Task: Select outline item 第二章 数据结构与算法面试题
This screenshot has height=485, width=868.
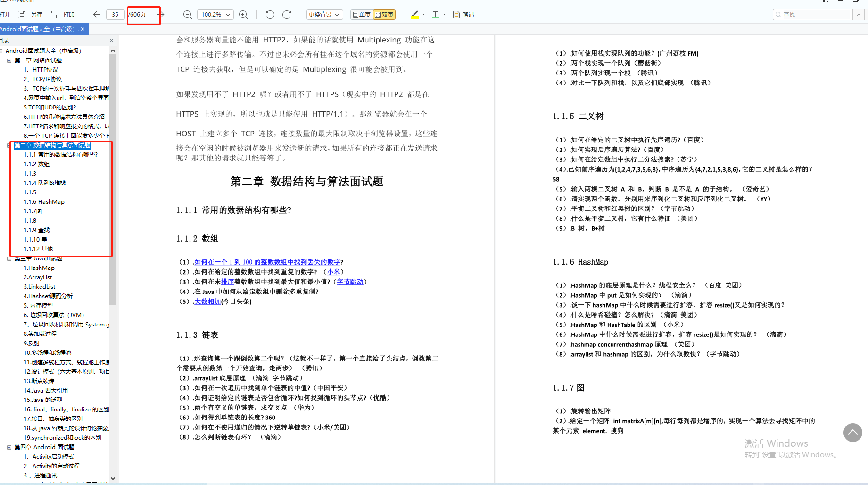Action: pyautogui.click(x=52, y=145)
